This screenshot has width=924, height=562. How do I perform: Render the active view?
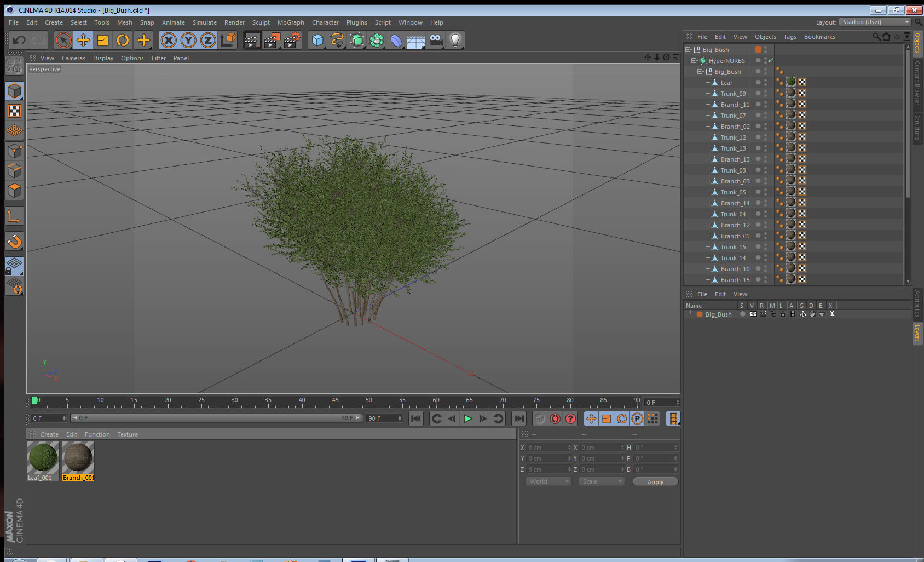pos(252,40)
